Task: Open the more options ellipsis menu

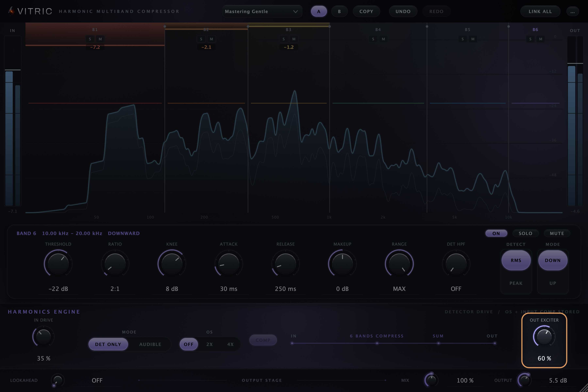Action: [572, 11]
